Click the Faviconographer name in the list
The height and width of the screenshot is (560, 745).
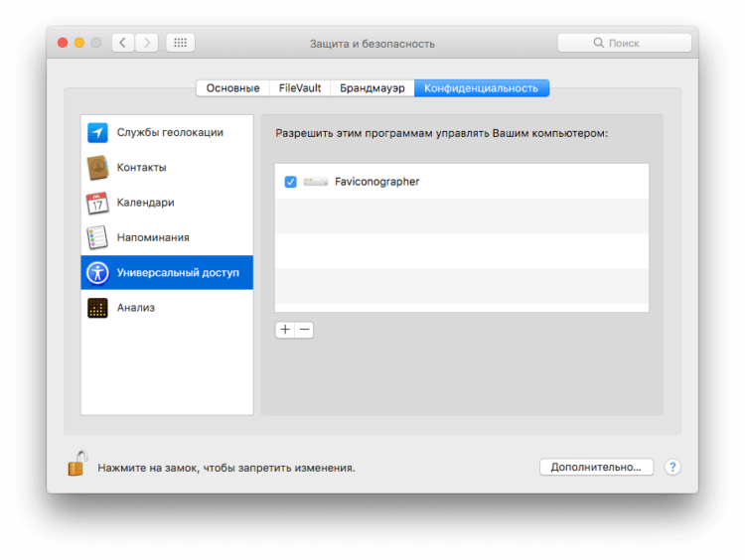pos(377,182)
